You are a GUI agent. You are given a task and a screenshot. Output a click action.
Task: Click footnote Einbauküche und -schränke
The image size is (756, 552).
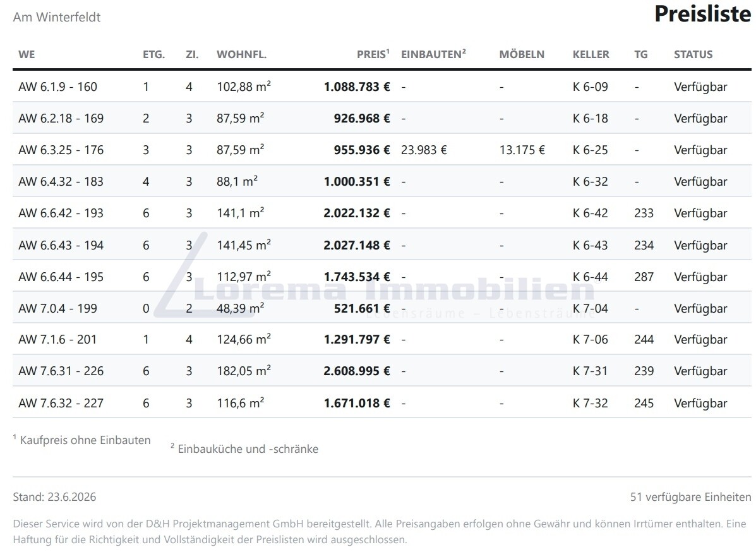244,449
